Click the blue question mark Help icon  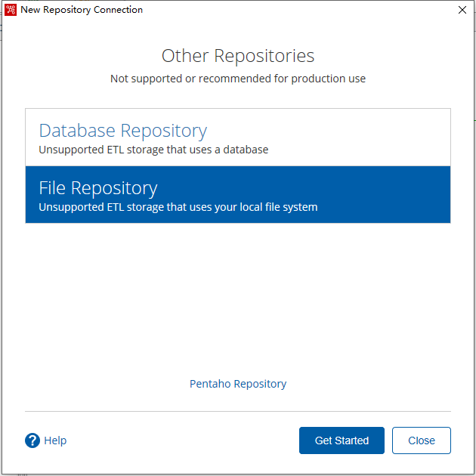(x=32, y=440)
